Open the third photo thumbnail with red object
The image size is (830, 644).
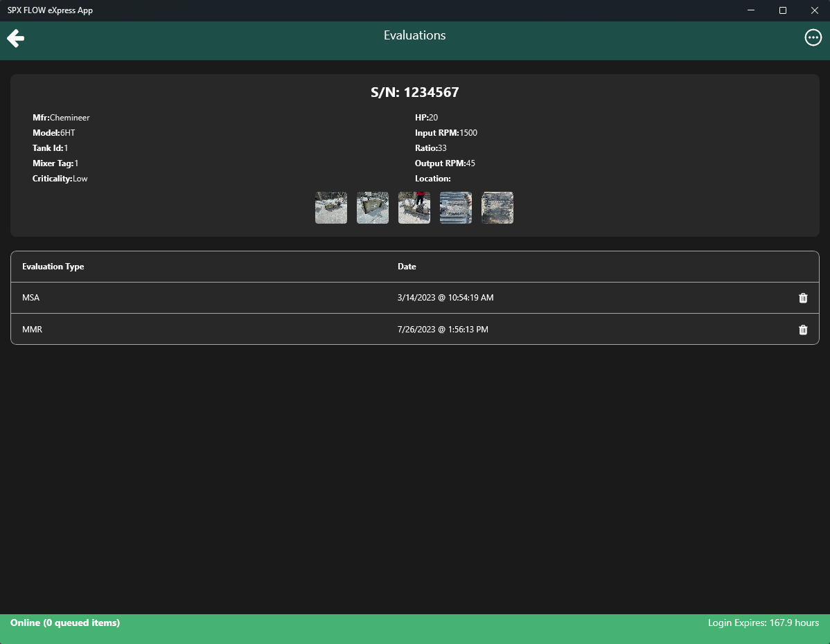click(x=414, y=208)
